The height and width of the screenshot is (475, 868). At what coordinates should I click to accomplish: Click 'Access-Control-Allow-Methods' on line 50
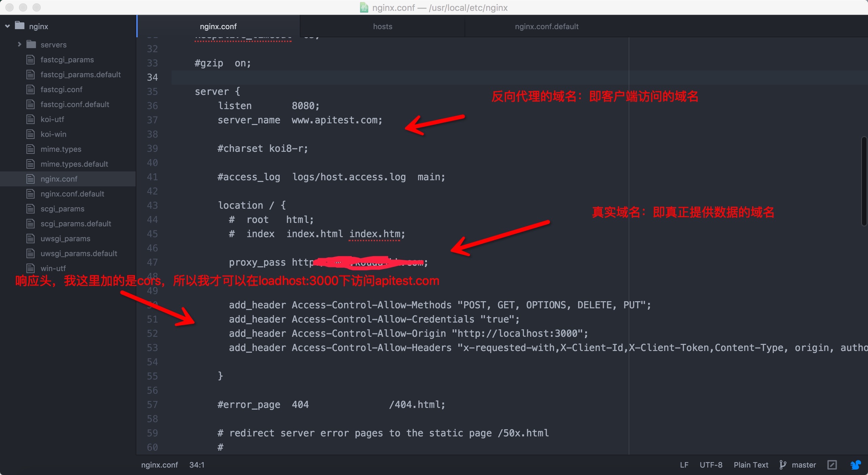[372, 305]
